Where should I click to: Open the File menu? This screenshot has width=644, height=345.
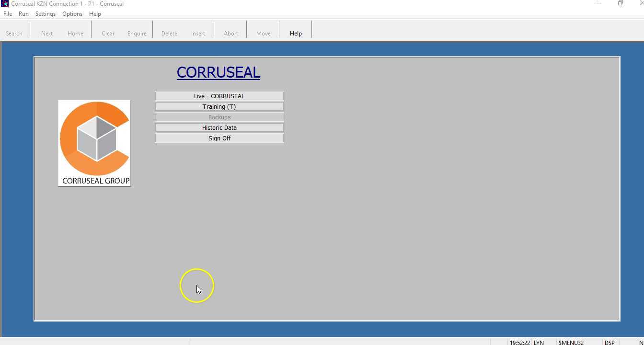8,13
